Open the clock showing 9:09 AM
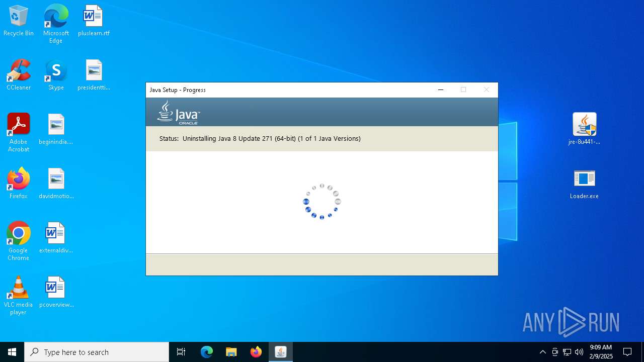Image resolution: width=644 pixels, height=362 pixels. click(x=601, y=352)
